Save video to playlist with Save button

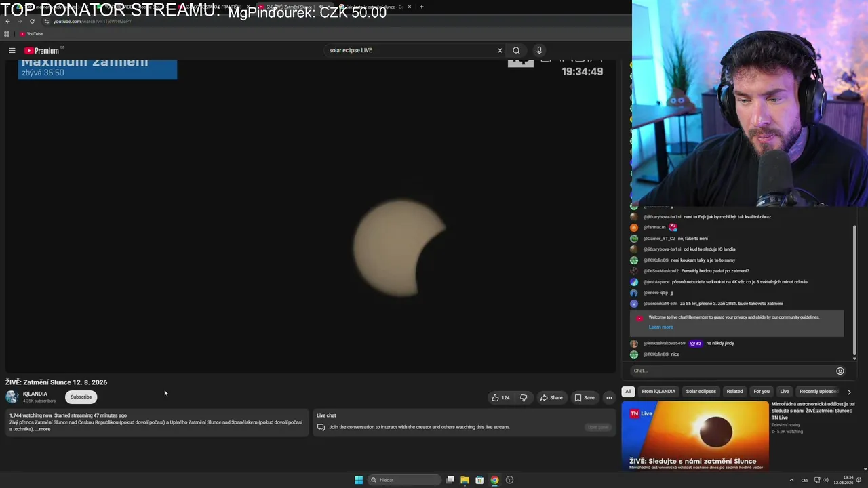[585, 398]
